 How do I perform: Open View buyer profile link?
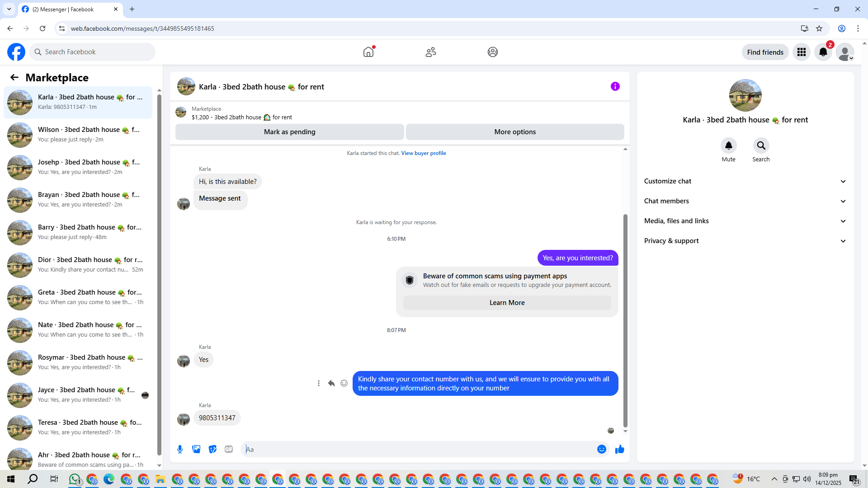coord(423,153)
